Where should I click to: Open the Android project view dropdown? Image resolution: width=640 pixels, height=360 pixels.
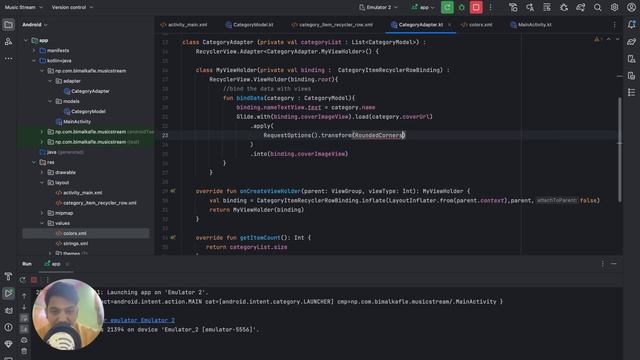tap(35, 25)
